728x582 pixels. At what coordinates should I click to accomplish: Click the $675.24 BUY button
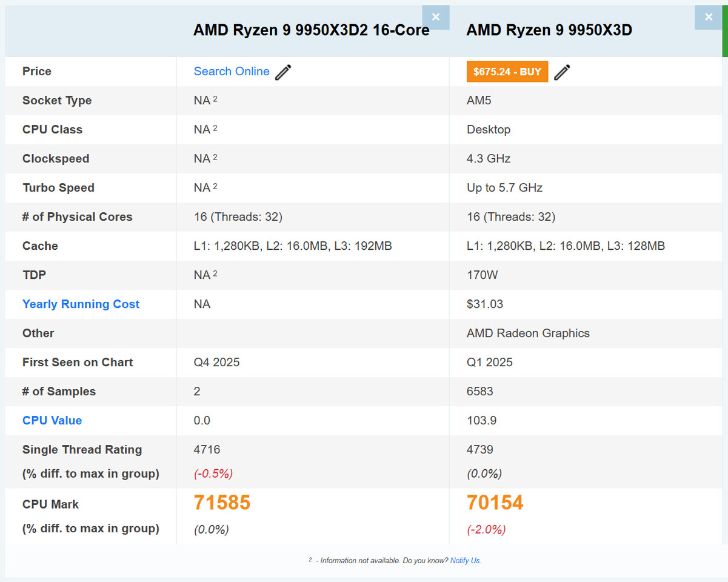click(x=507, y=72)
